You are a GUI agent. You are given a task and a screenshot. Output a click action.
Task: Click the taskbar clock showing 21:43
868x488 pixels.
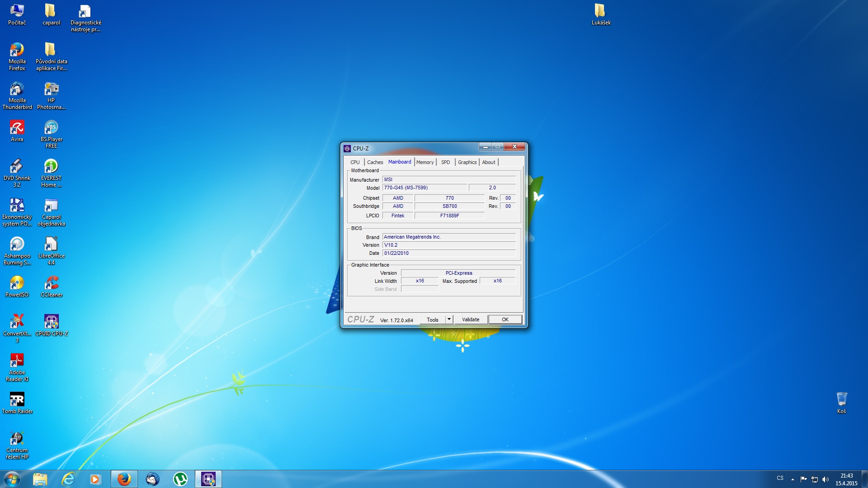(846, 479)
